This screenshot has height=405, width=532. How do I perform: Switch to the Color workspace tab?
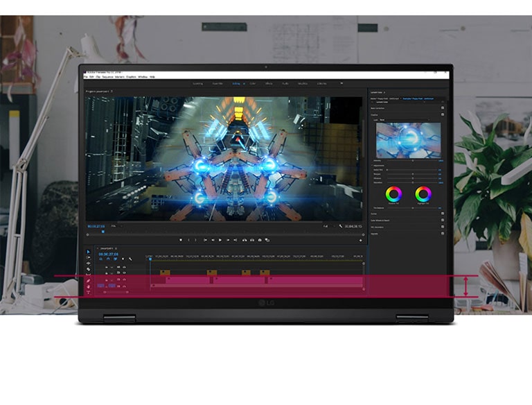tap(253, 83)
